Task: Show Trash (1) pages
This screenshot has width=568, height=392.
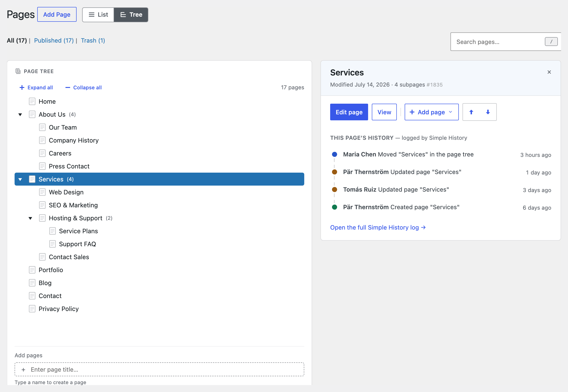Action: coord(93,40)
